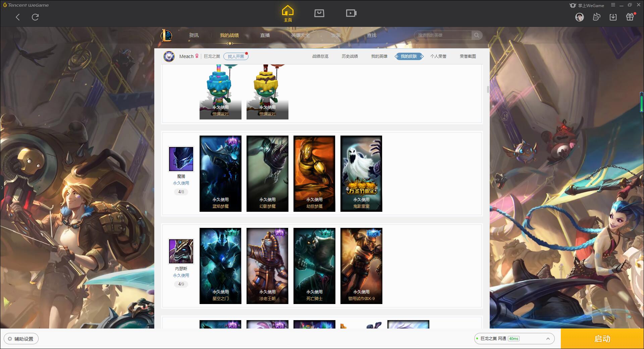Viewport: 644px width, 349px height.
Task: Go back with the back arrow
Action: (18, 17)
